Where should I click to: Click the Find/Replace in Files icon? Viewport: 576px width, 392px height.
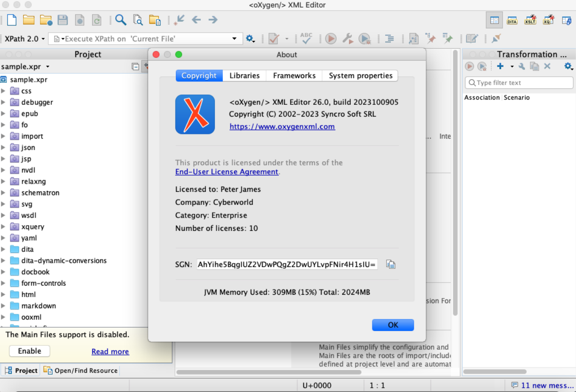(x=138, y=20)
